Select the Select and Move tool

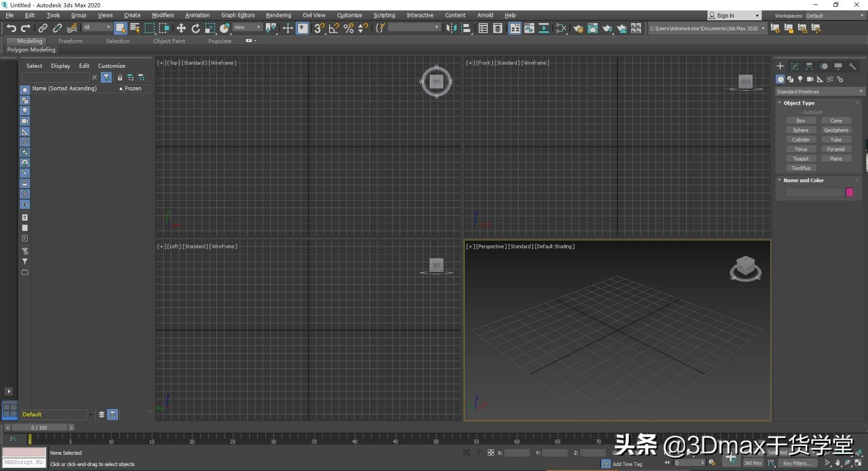tap(181, 28)
